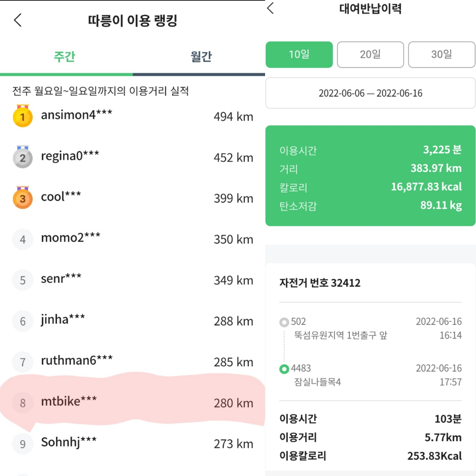Viewport: 476px width, 476px height.
Task: Click the gray rental station 502 marker
Action: click(284, 322)
